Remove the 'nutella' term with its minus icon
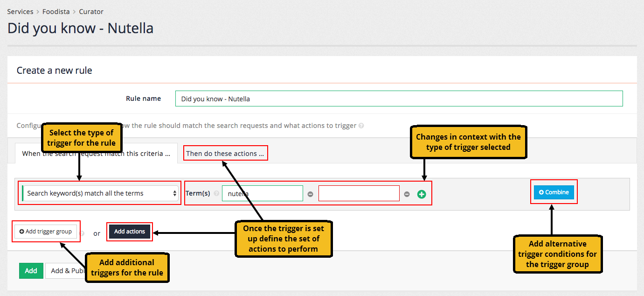Viewport: 644px width, 296px height. 310,194
